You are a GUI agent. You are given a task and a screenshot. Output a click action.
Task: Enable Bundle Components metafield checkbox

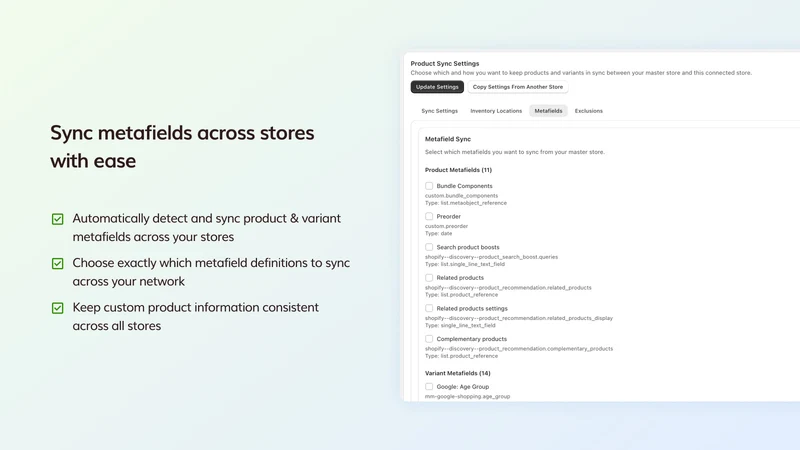pos(429,186)
